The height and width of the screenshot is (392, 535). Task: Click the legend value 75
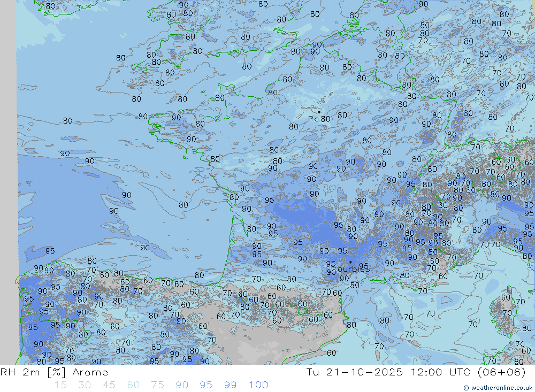click(157, 385)
